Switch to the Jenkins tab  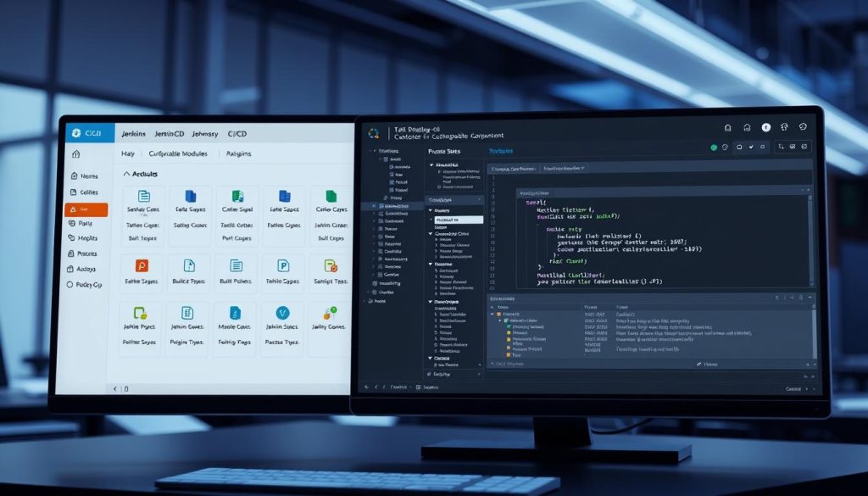[x=133, y=134]
